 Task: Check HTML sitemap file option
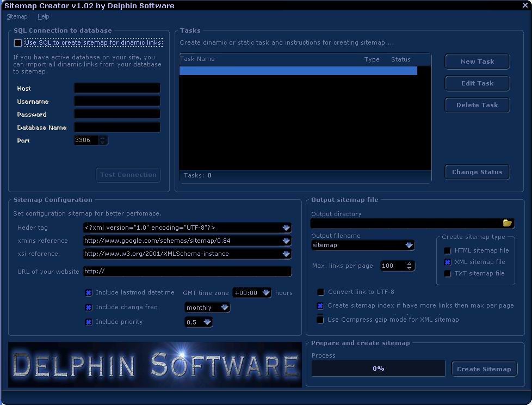[448, 250]
